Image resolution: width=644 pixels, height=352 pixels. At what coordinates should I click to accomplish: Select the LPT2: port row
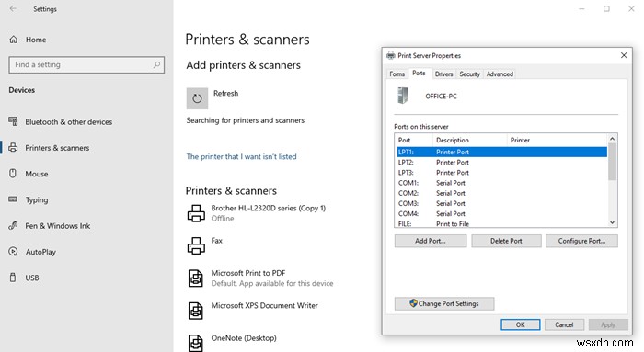(502, 162)
